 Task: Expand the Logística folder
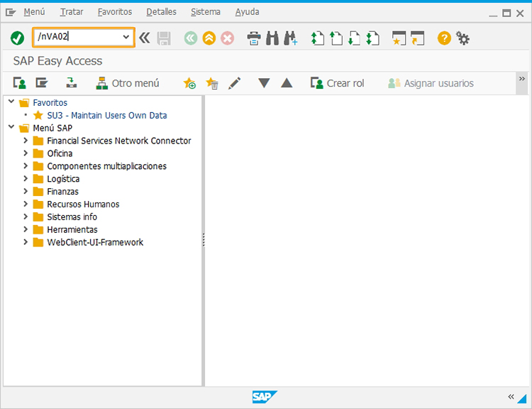(x=26, y=178)
